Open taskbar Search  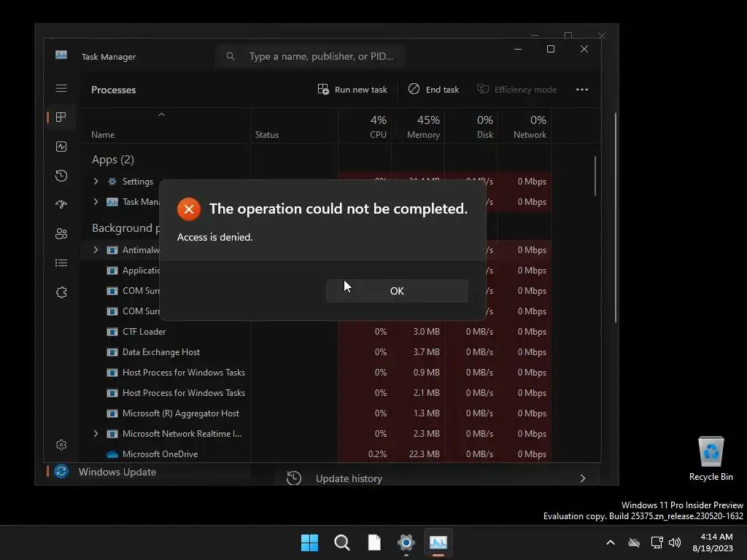pos(342,542)
